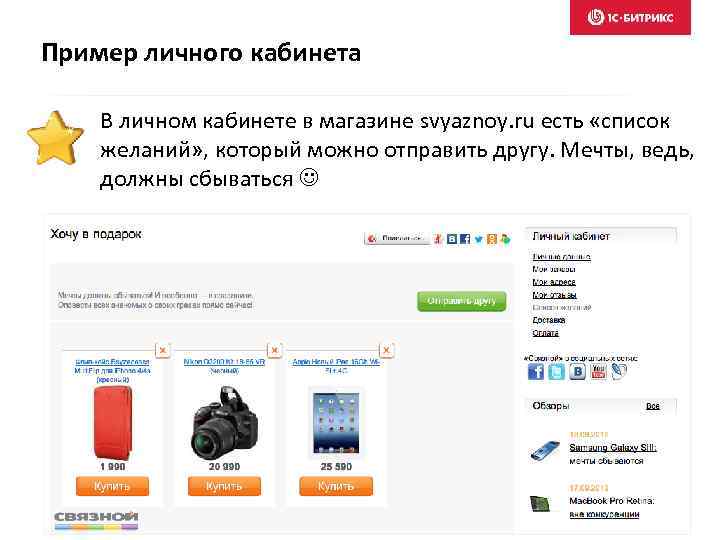Open the Samsung Galaxy SIII review link
Image resolution: width=720 pixels, height=540 pixels.
(613, 448)
